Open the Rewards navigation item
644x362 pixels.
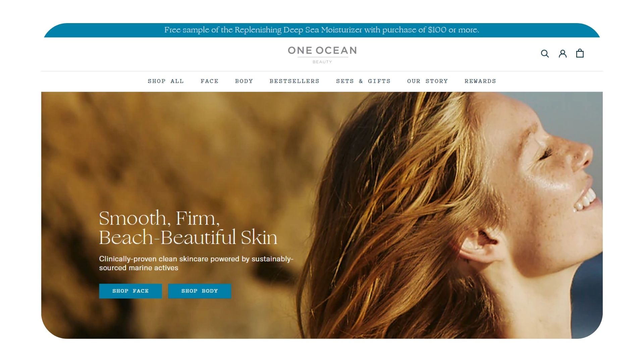pyautogui.click(x=480, y=81)
